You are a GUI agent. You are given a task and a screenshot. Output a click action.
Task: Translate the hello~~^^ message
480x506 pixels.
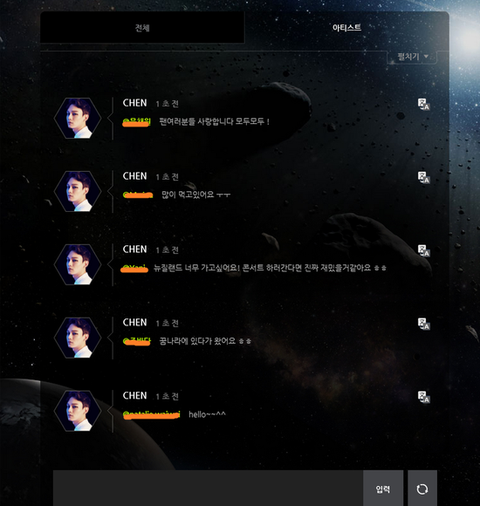[424, 397]
